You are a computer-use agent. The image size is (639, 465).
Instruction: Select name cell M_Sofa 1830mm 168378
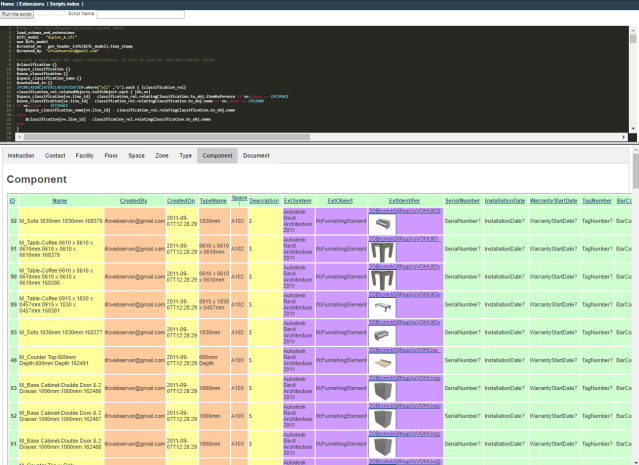61,221
